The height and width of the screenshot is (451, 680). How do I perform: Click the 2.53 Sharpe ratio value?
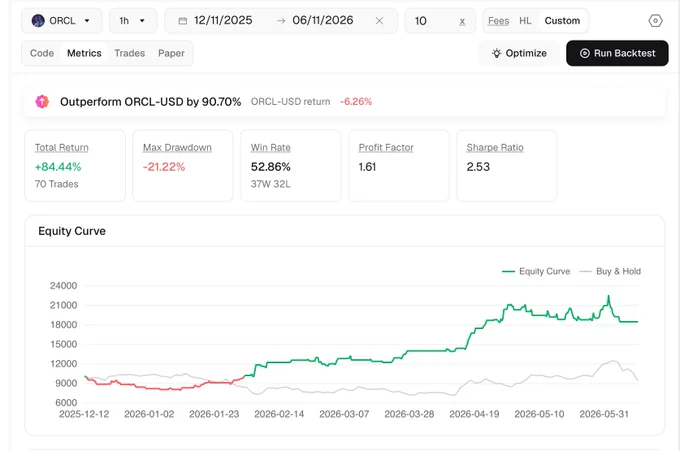(x=478, y=167)
